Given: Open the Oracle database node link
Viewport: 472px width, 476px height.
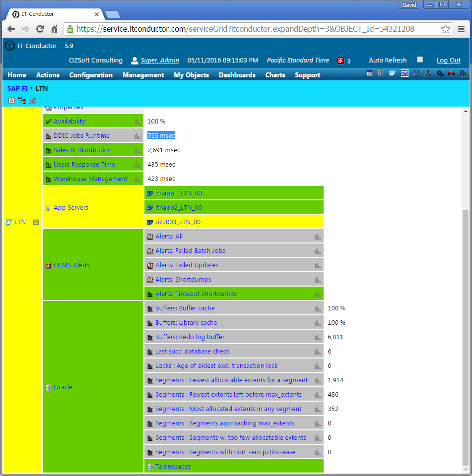Looking at the screenshot, I should [x=63, y=387].
